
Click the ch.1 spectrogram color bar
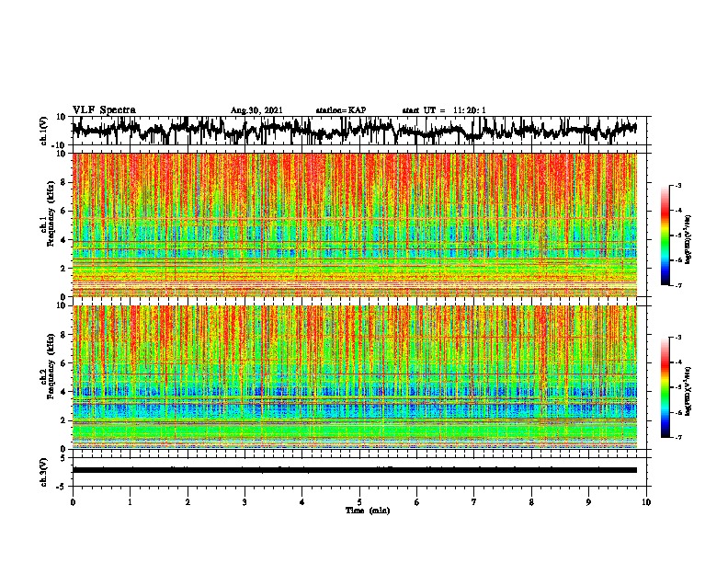point(665,236)
